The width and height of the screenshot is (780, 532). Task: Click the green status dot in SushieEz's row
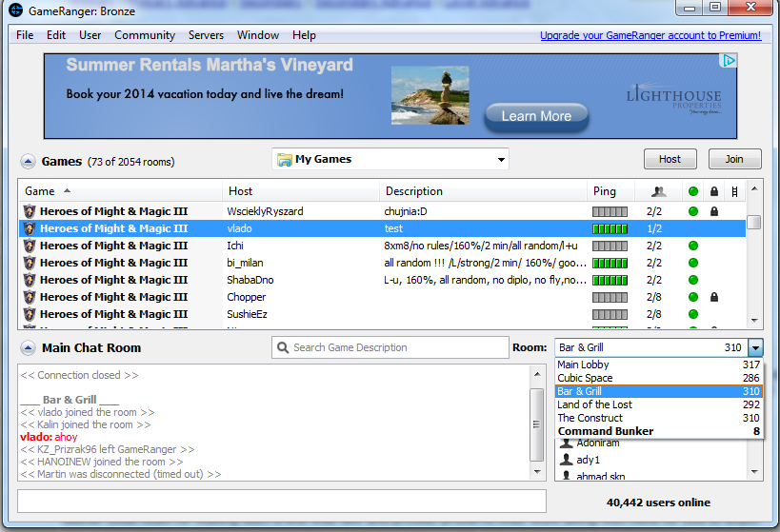coord(693,314)
